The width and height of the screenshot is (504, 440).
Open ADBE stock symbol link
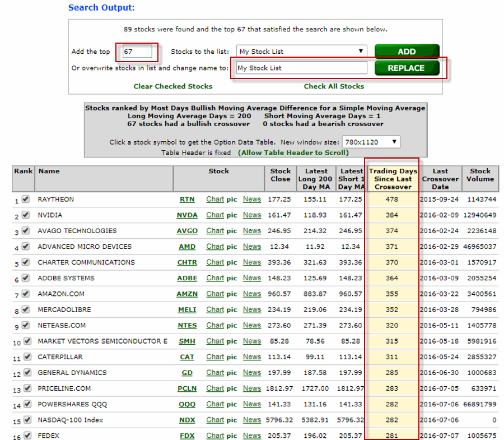tap(187, 278)
